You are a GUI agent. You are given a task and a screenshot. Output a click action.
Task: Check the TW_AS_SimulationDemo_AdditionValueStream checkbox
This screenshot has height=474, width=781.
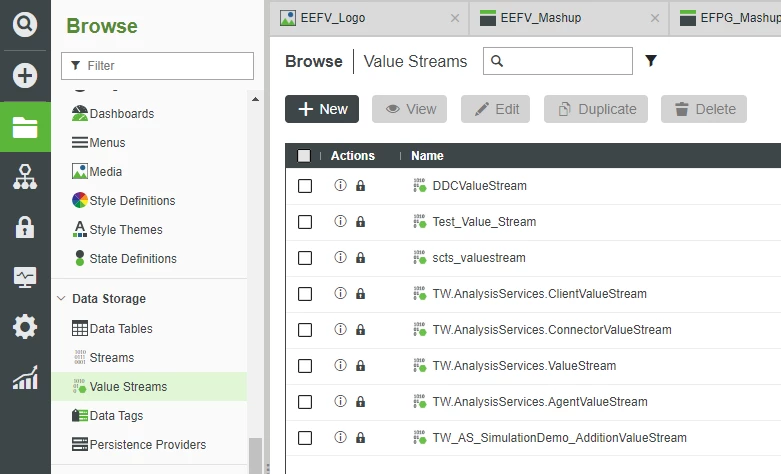tap(305, 438)
